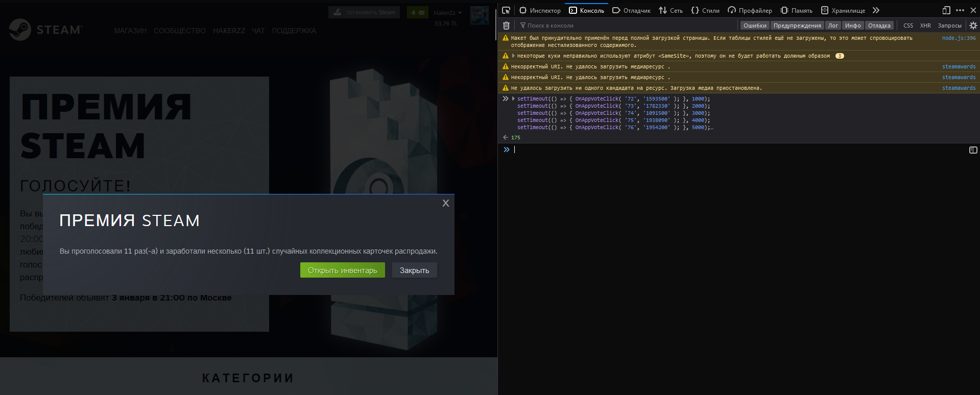Image resolution: width=980 pixels, height=395 pixels.
Task: Expand the setTimeout command entry
Action: 513,99
